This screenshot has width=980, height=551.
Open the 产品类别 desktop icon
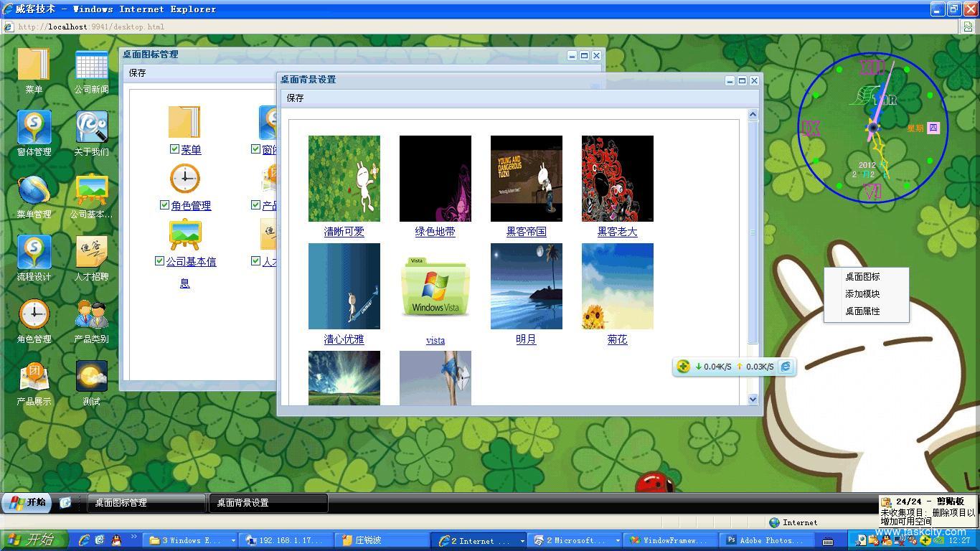click(x=91, y=315)
